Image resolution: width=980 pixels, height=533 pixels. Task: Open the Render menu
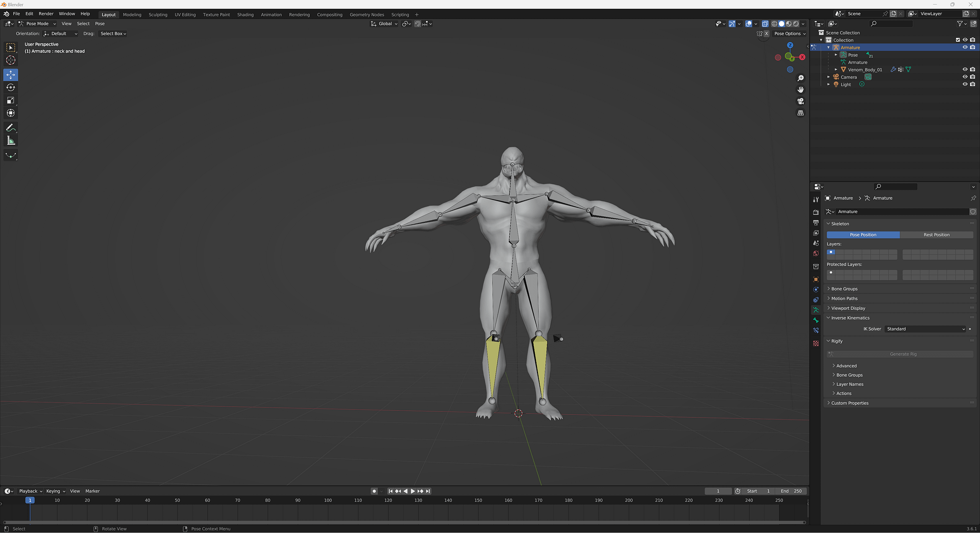[x=46, y=14]
